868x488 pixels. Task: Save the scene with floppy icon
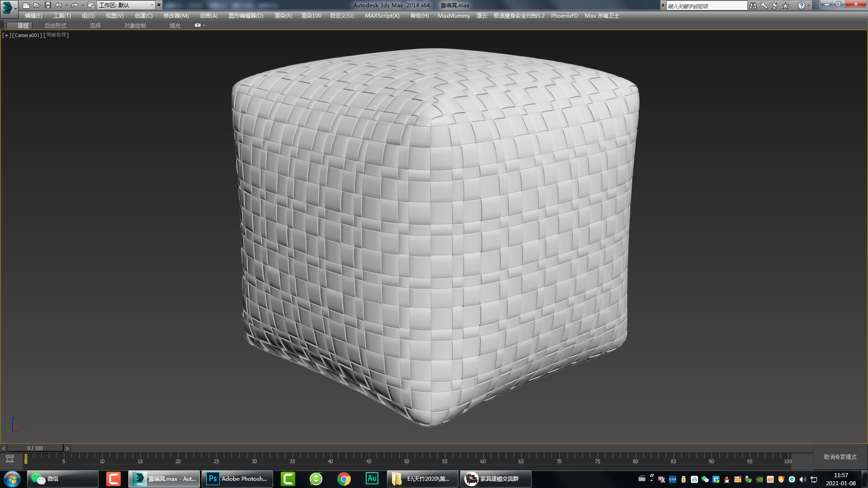(48, 5)
